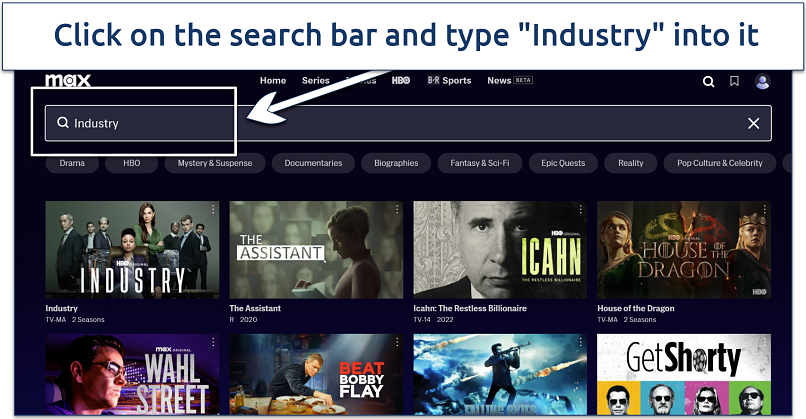Open the HBO hub in navigation

pos(401,81)
